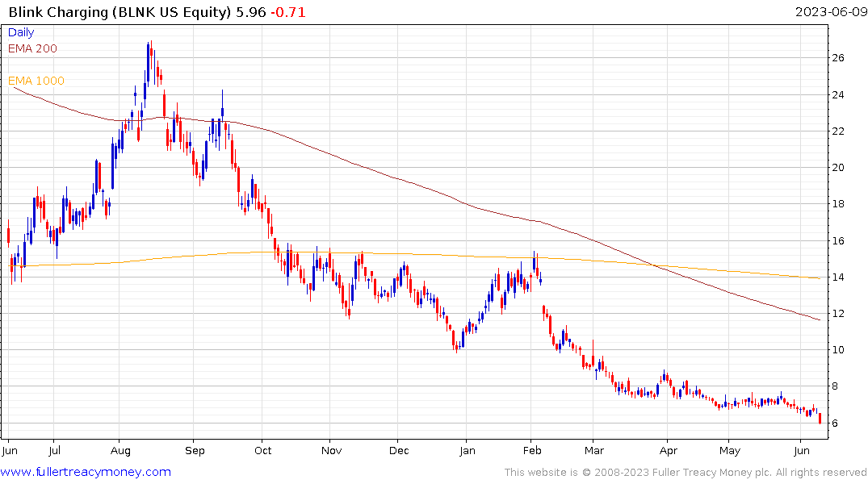Click the final red candle in June 2023

[x=820, y=418]
